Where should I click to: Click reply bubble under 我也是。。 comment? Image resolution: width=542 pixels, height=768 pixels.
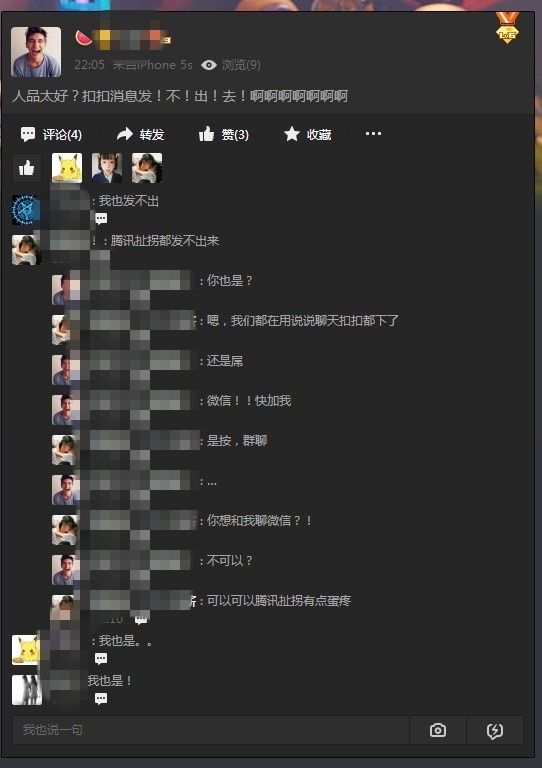pyautogui.click(x=101, y=659)
